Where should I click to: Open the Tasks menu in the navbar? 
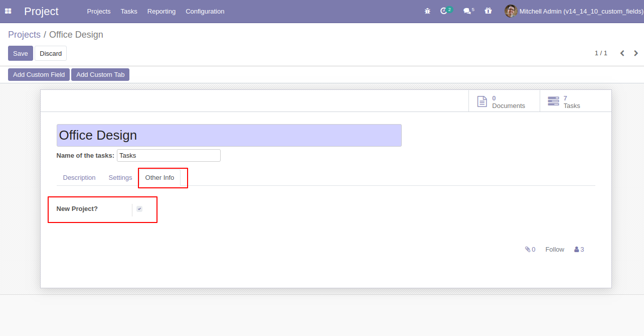129,11
